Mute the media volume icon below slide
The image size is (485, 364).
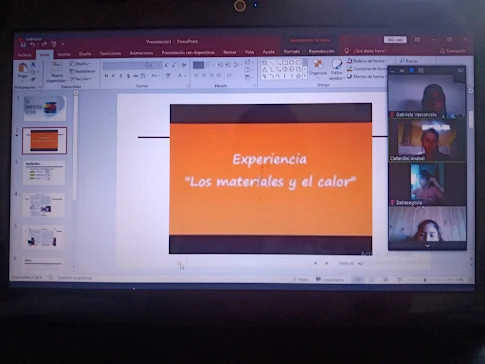click(x=360, y=264)
